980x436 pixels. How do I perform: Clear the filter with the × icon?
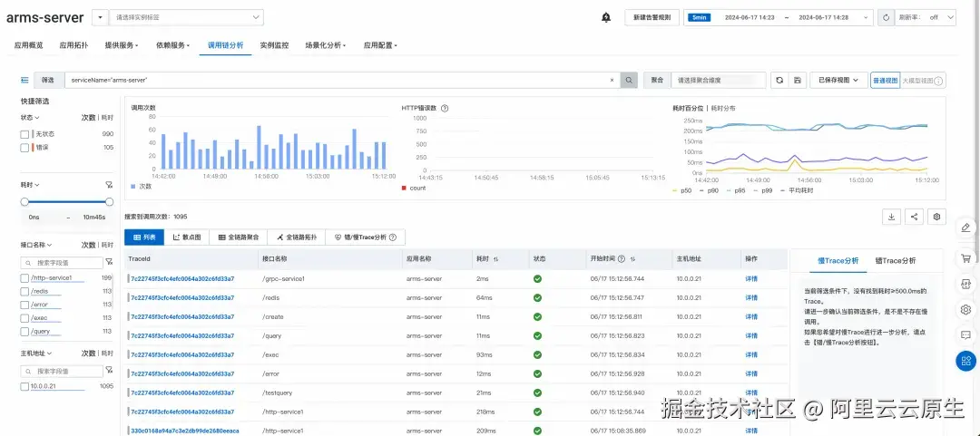[612, 80]
